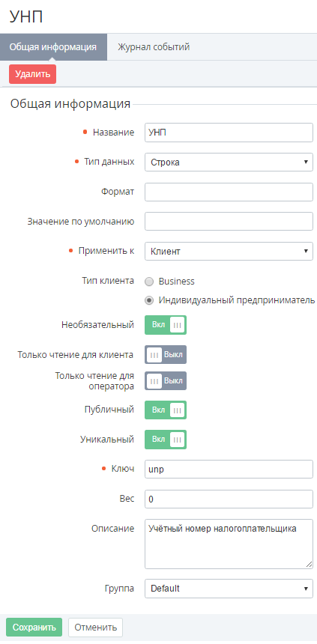Click the Ключ field containing unp
The image size is (317, 644).
(229, 469)
